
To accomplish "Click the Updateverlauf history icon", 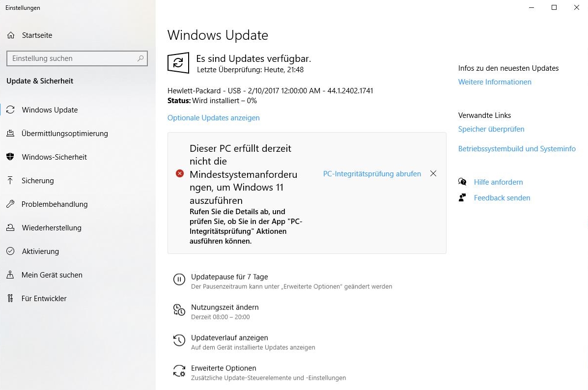I will pyautogui.click(x=179, y=340).
